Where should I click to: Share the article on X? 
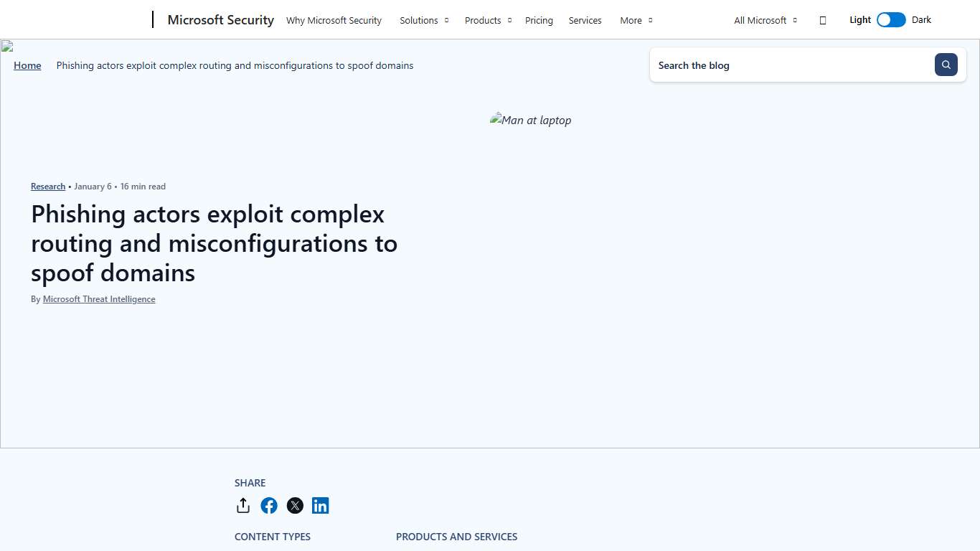295,505
